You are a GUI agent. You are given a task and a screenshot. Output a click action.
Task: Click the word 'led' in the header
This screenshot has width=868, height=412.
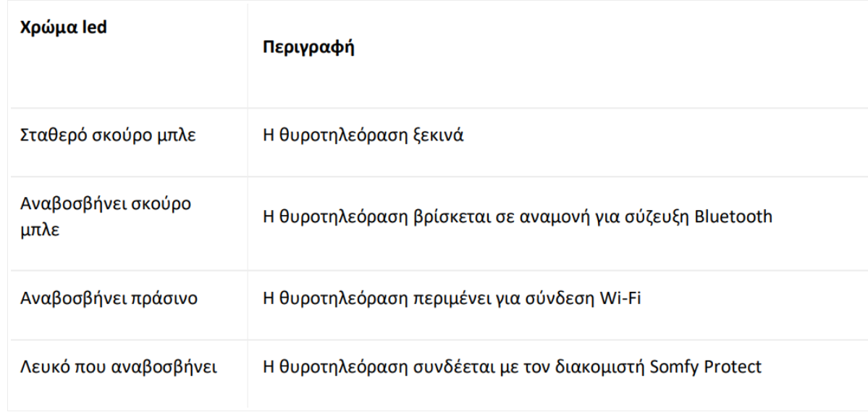94,27
